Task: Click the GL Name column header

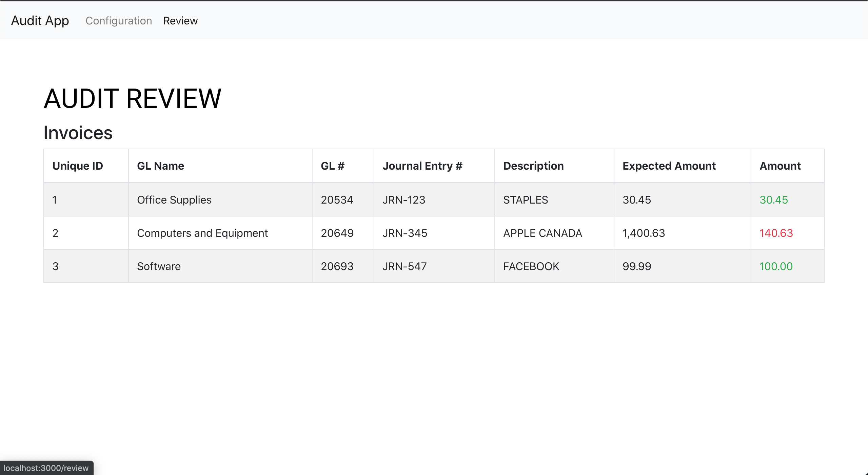Action: 160,166
